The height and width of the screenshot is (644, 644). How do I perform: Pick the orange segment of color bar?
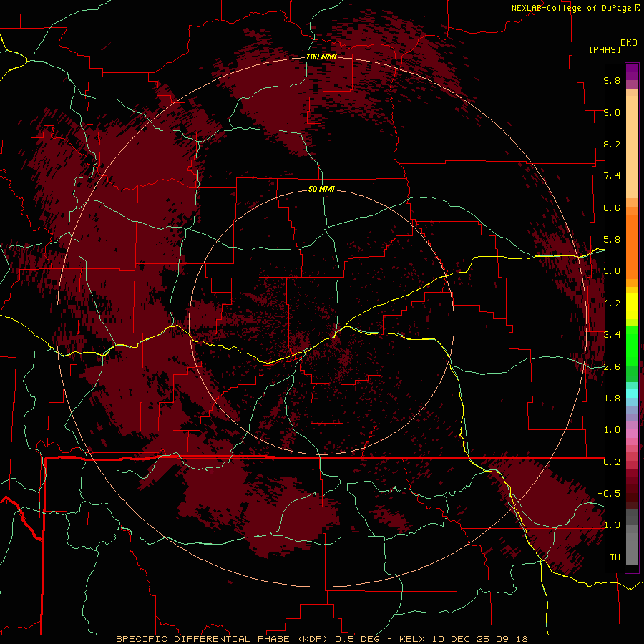point(632,247)
